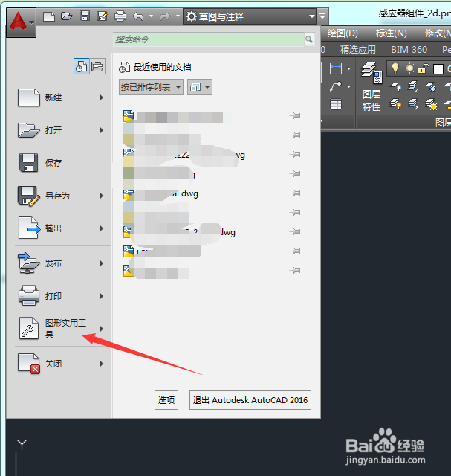Pin the recent file ending in .222…wg
The width and height of the screenshot is (451, 476).
[295, 155]
